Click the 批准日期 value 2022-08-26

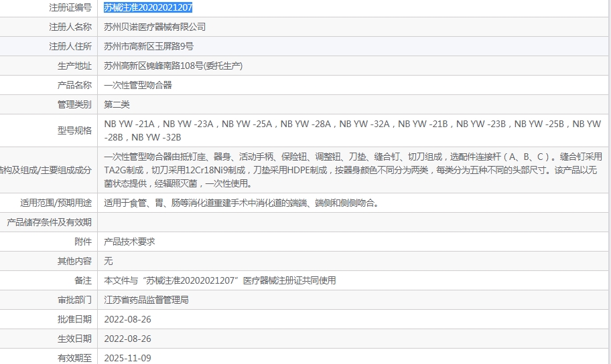(x=127, y=319)
